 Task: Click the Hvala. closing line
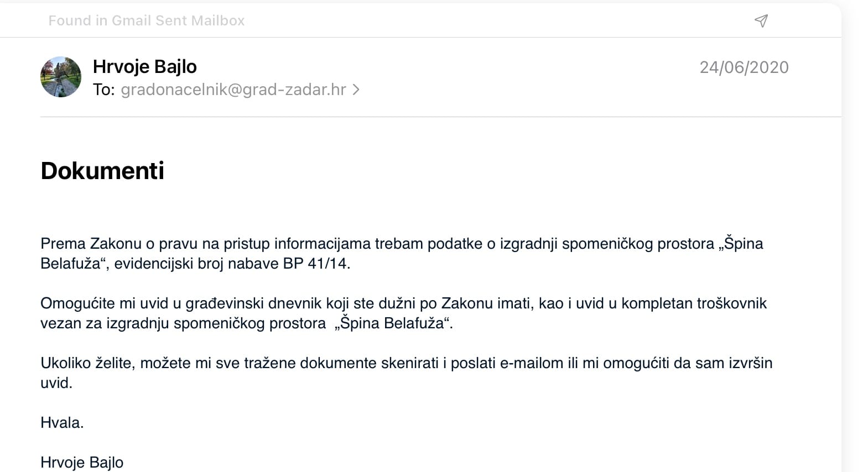pyautogui.click(x=62, y=423)
